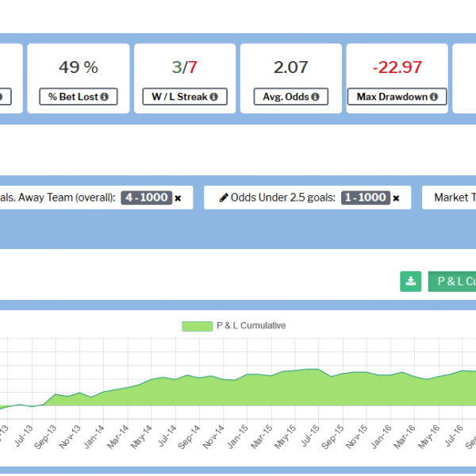
Task: Remove the Away Team (overall) filter
Action: [x=178, y=198]
